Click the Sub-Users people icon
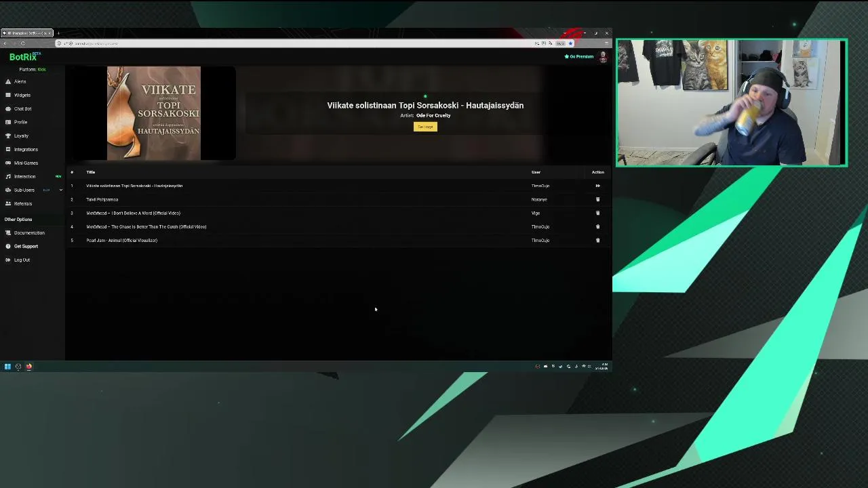868x488 pixels. (x=8, y=190)
